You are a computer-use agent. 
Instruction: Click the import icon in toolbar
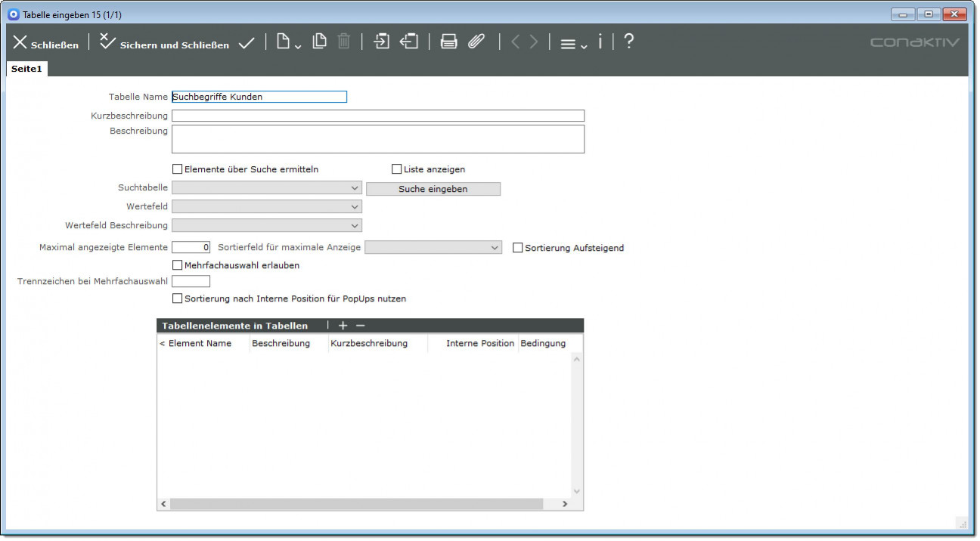[382, 42]
